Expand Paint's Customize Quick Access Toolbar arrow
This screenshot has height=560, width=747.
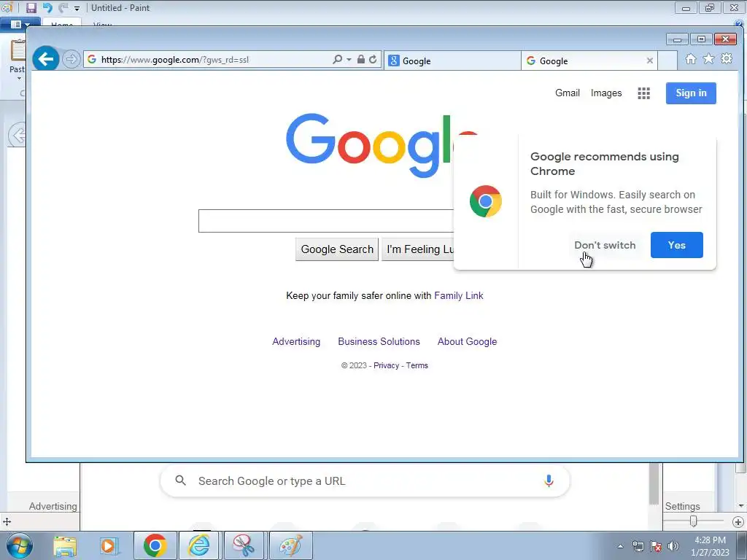[77, 9]
